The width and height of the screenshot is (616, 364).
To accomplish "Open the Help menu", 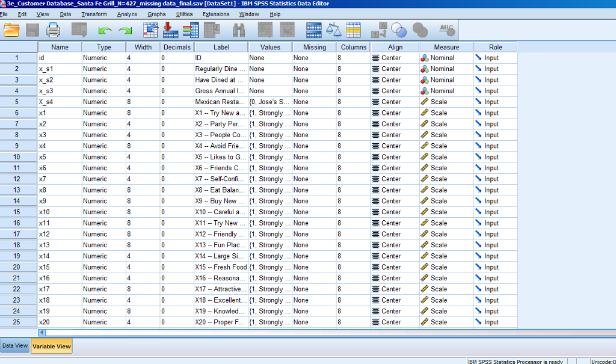I will pos(275,14).
